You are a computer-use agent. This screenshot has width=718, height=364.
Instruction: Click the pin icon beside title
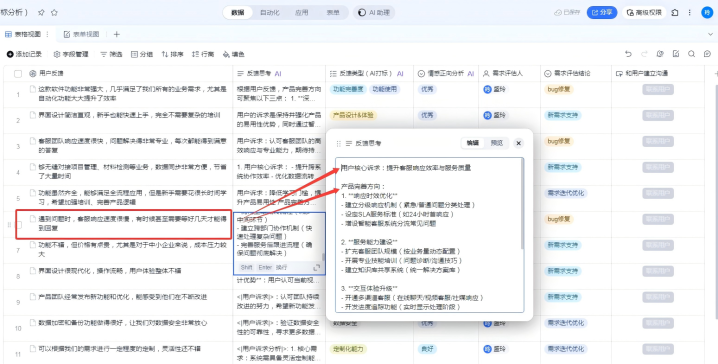41,12
